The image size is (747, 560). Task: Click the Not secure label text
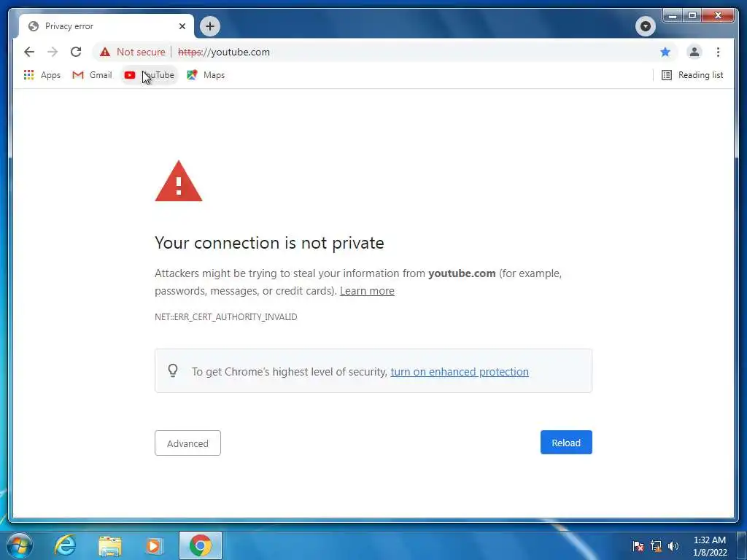(141, 52)
